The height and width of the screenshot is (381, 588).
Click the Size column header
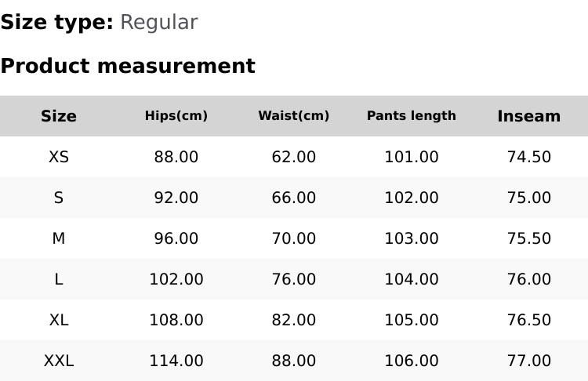pos(59,116)
